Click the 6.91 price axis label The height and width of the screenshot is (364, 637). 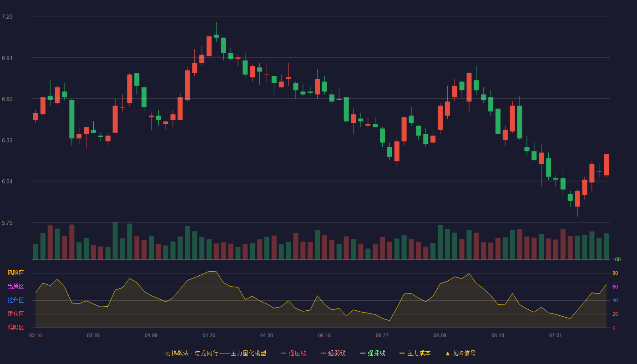pyautogui.click(x=7, y=58)
